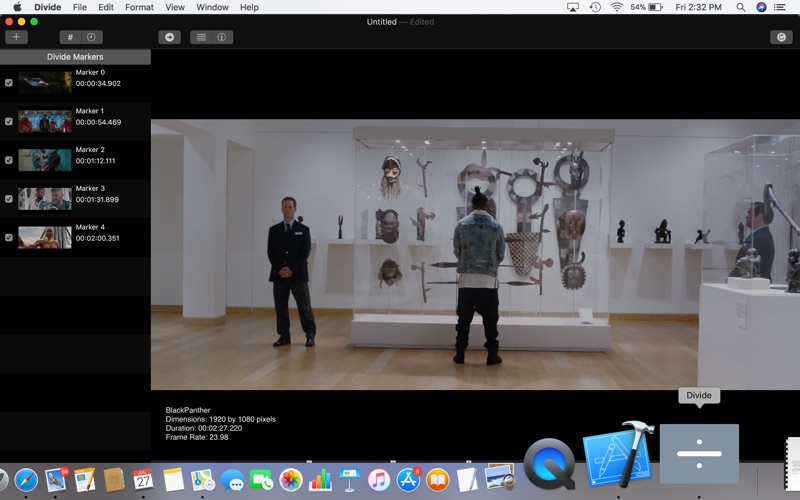The image size is (800, 500).
Task: Click the 00:01:12.111 timecode
Action: [x=95, y=161]
